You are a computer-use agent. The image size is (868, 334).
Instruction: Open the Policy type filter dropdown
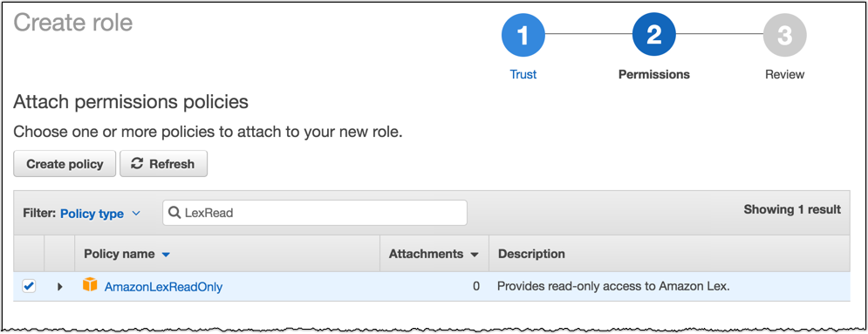coord(100,214)
